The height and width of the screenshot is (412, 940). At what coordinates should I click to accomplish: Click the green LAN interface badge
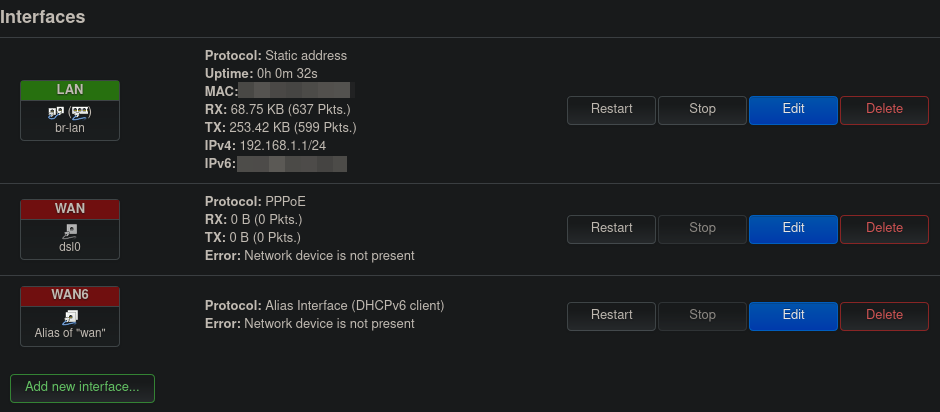point(70,90)
